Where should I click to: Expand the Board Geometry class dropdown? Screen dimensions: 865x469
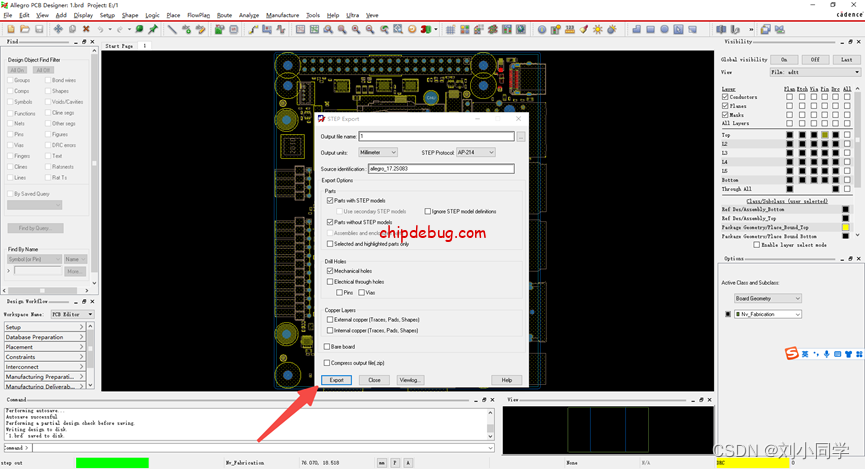point(768,298)
